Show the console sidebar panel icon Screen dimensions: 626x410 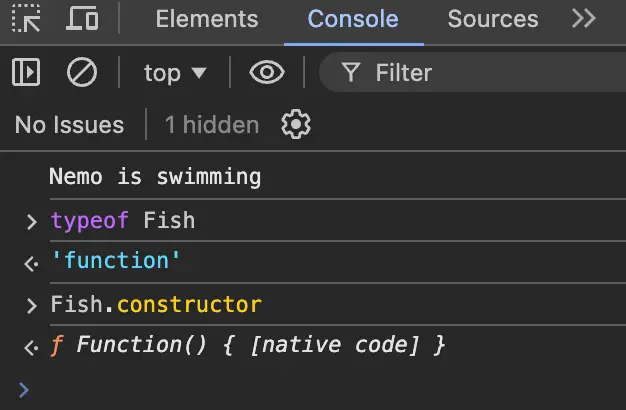26,72
